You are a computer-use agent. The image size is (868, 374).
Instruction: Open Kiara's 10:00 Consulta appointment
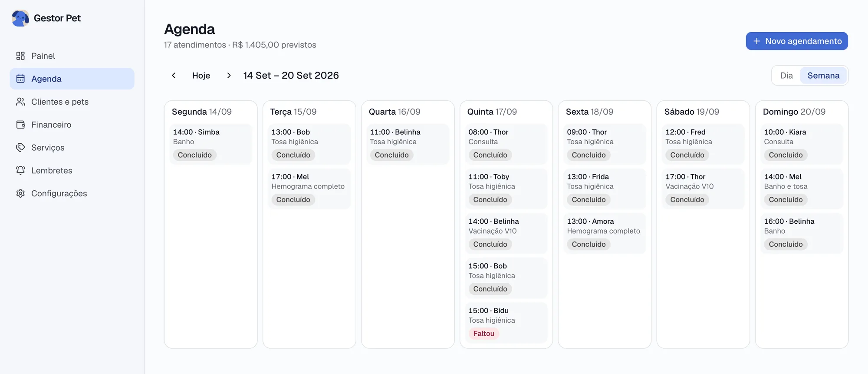[x=802, y=144]
